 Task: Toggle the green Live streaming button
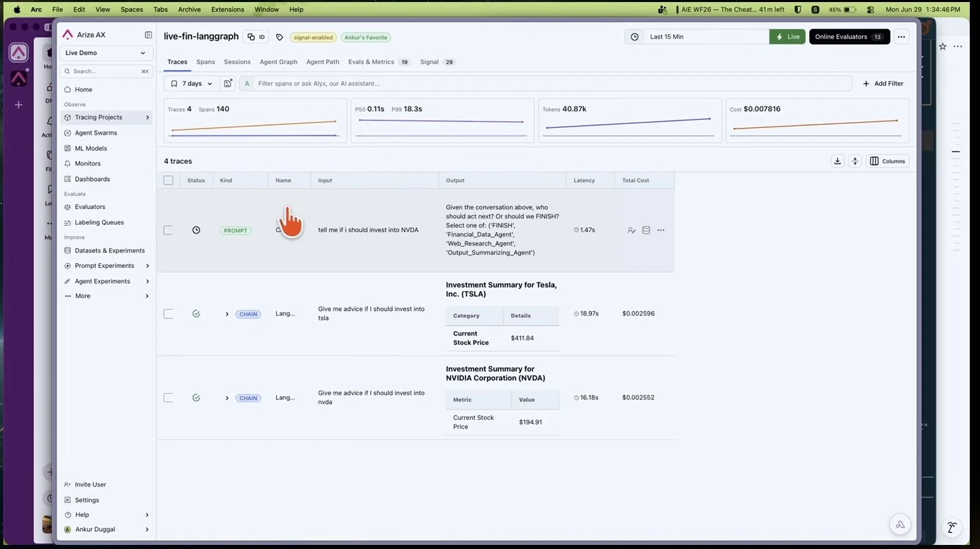pyautogui.click(x=787, y=37)
